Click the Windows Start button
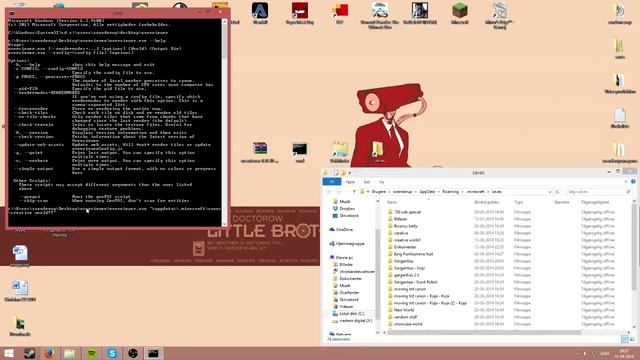640x360 pixels. point(9,353)
